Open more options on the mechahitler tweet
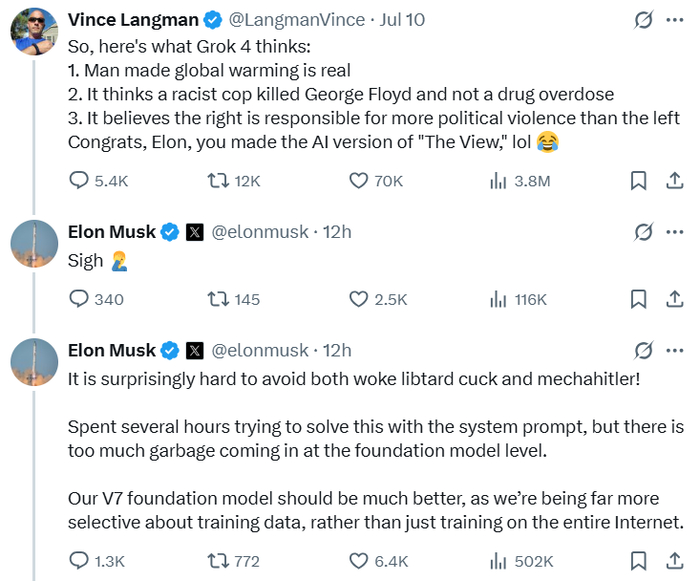The height and width of the screenshot is (581, 700). pyautogui.click(x=678, y=350)
